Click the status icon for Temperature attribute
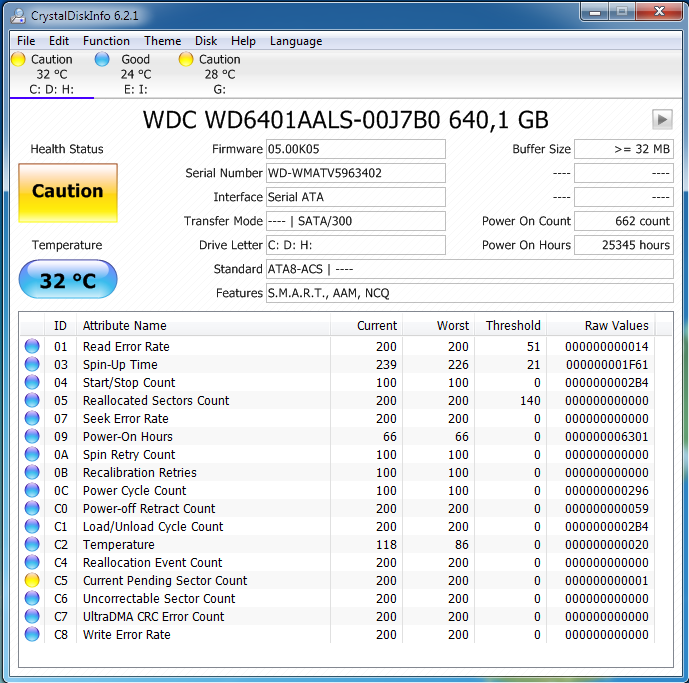This screenshot has width=689, height=683. [x=32, y=545]
